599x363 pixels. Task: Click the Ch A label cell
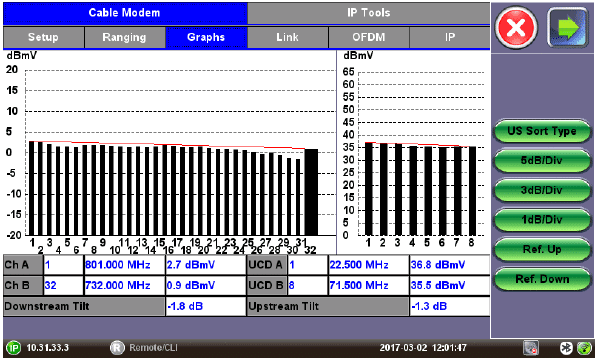(23, 265)
